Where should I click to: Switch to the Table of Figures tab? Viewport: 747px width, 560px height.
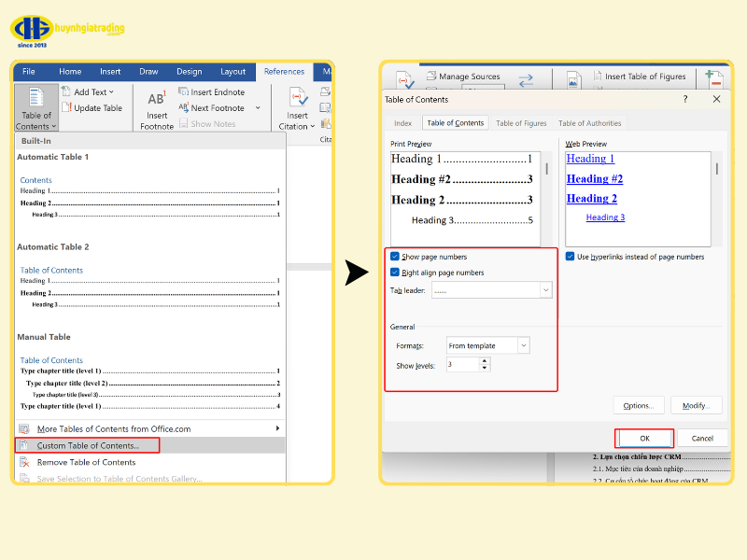coord(521,123)
